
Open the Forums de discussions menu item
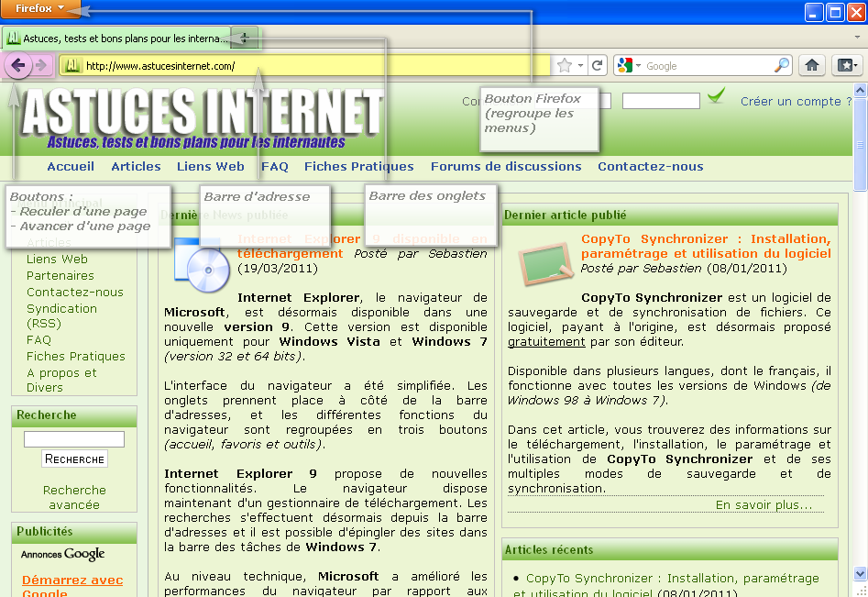click(506, 166)
